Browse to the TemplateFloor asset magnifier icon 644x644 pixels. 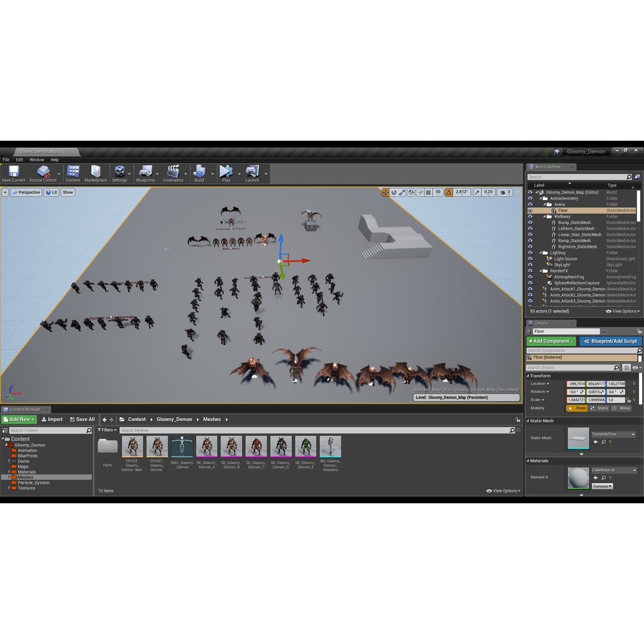tap(603, 442)
